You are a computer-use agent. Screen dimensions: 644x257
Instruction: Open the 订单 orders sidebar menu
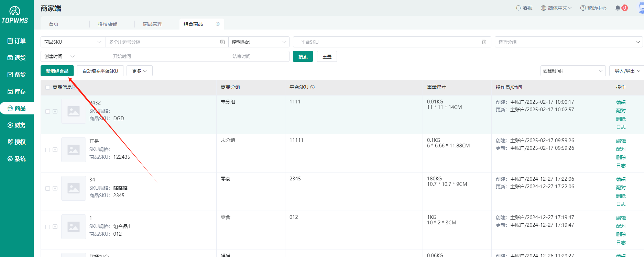click(x=17, y=41)
